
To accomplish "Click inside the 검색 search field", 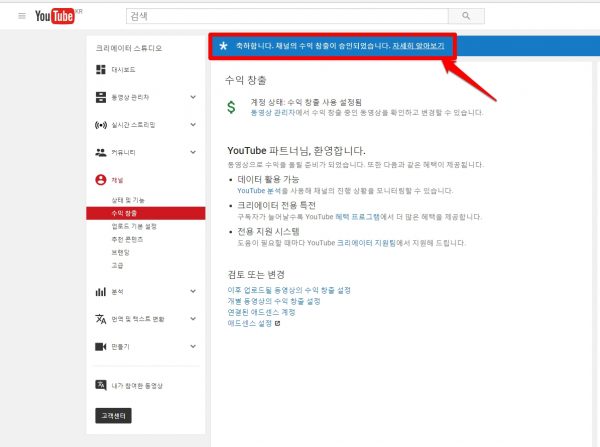I will [x=287, y=16].
